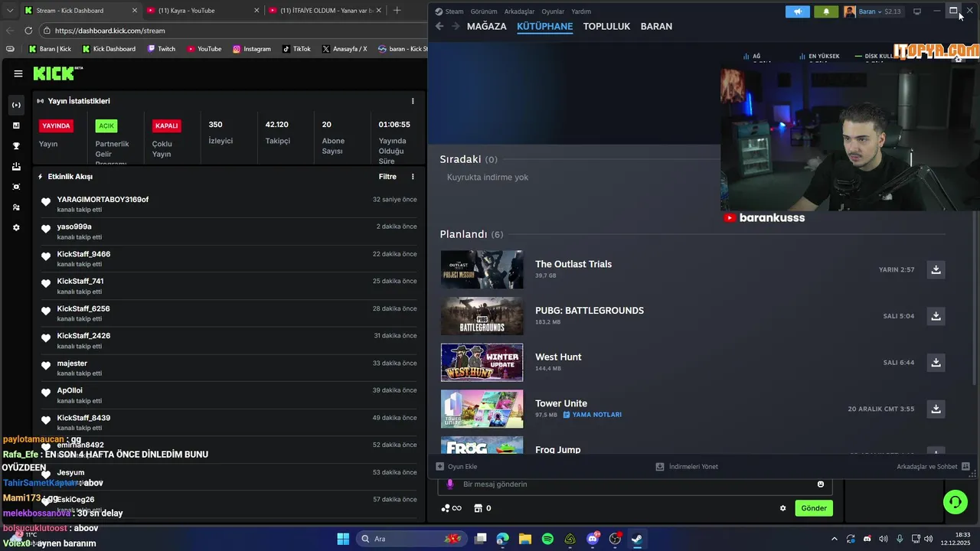The height and width of the screenshot is (551, 980).
Task: Open green headset support button
Action: click(x=955, y=502)
